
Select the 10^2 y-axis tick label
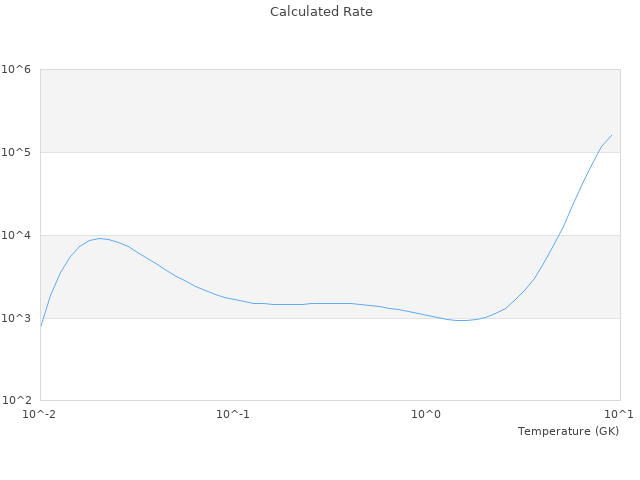coord(16,401)
